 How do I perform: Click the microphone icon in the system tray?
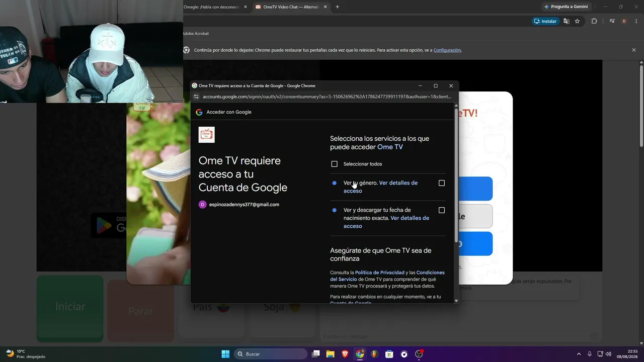point(590,354)
